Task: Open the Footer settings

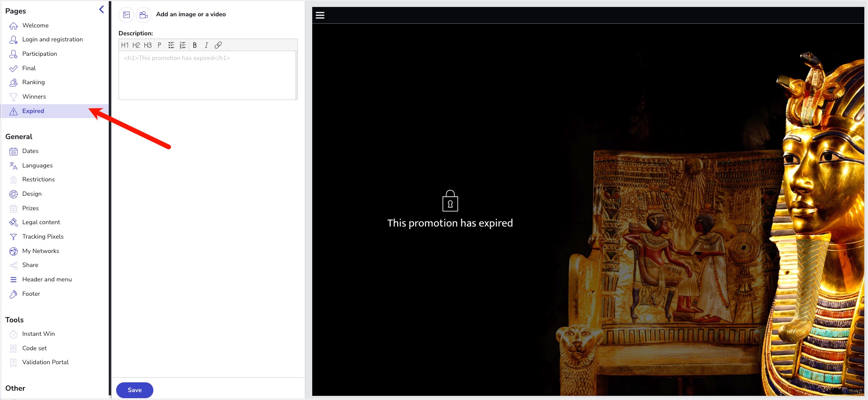Action: coord(31,294)
